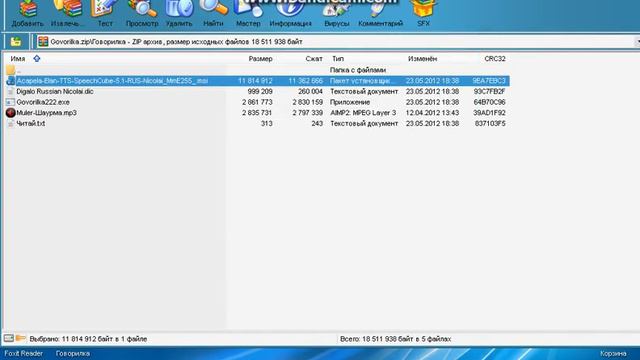Select Digalo Russian Nicolai.dic file name
Viewport: 640px width, 360px height.
click(55, 91)
